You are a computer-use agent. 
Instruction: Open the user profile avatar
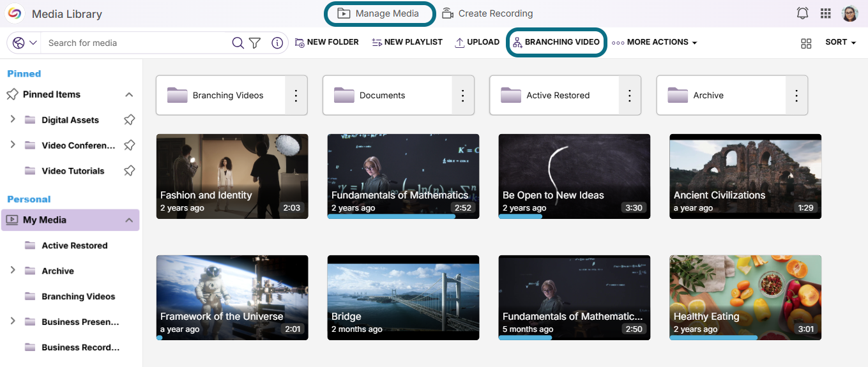tap(849, 13)
